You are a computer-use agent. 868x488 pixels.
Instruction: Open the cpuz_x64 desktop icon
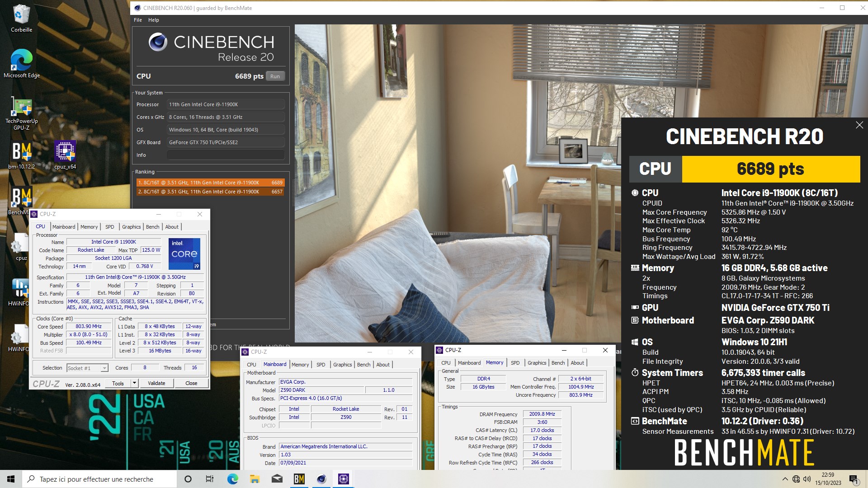tap(65, 155)
